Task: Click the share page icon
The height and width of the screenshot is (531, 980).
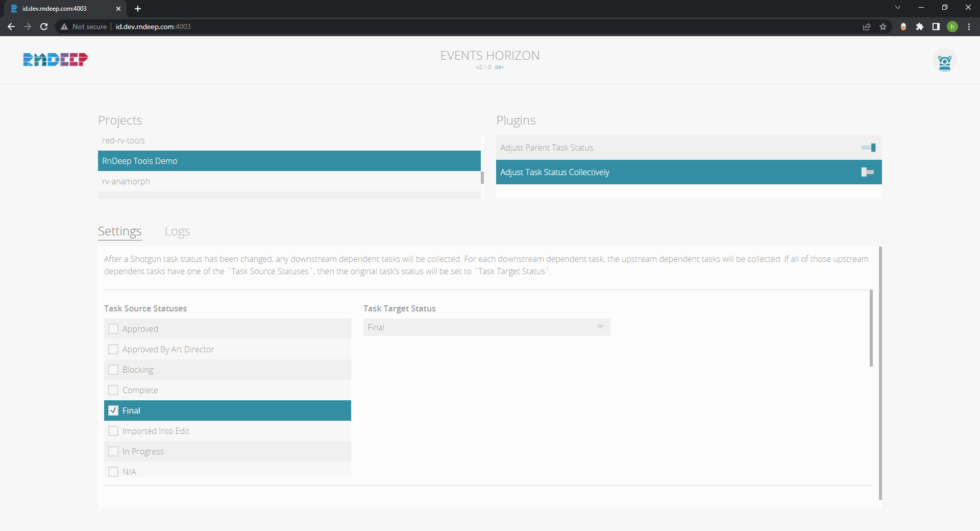Action: (x=867, y=27)
